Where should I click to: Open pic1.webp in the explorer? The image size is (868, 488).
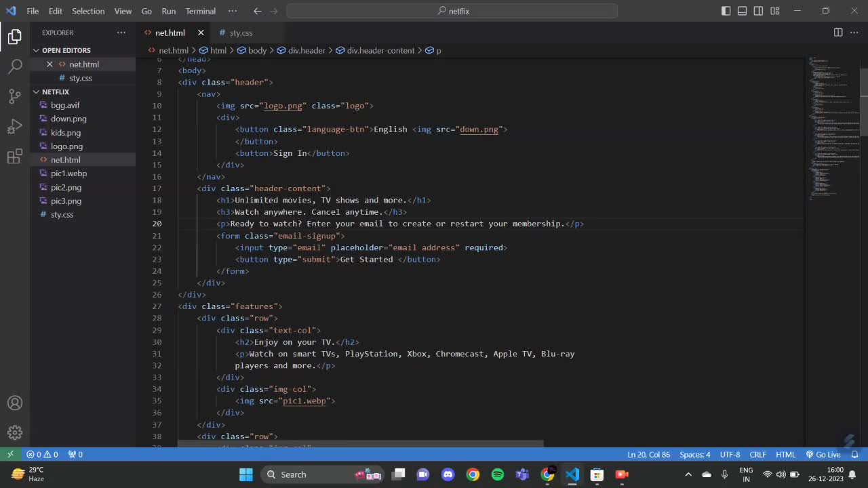[x=68, y=174]
